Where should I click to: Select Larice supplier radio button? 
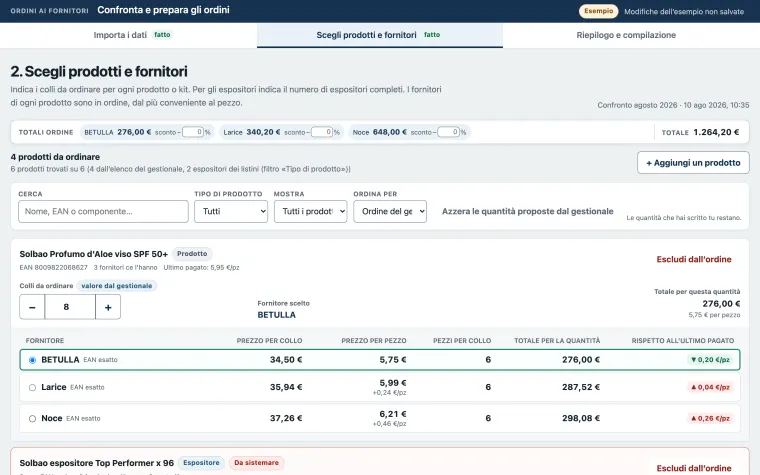[32, 387]
